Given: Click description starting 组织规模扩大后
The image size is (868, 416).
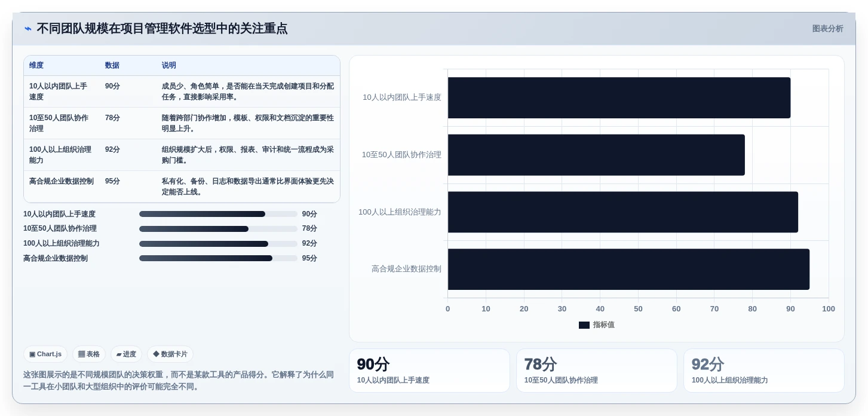Looking at the screenshot, I should [248, 155].
